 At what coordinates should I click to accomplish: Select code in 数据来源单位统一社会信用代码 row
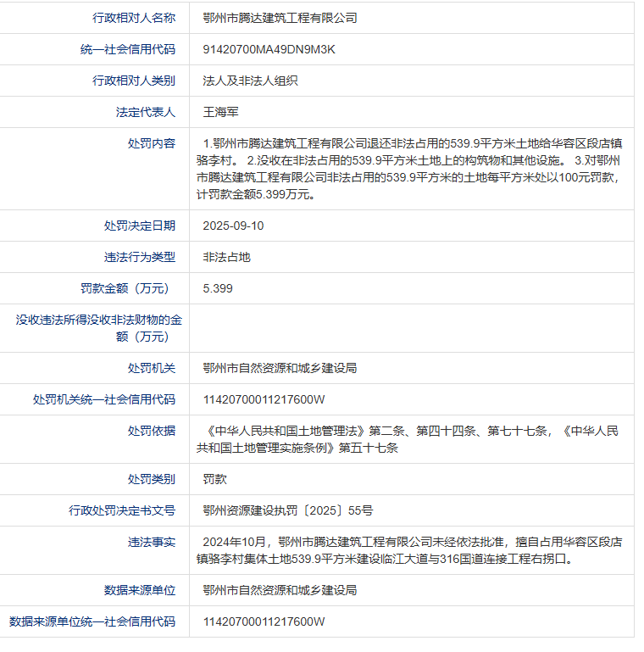click(x=264, y=621)
